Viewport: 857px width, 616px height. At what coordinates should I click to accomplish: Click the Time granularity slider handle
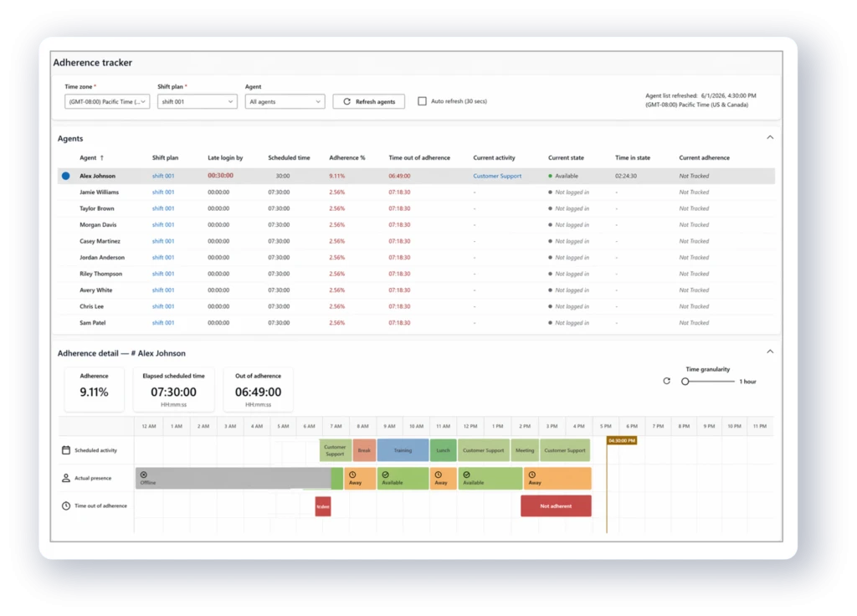pos(685,382)
